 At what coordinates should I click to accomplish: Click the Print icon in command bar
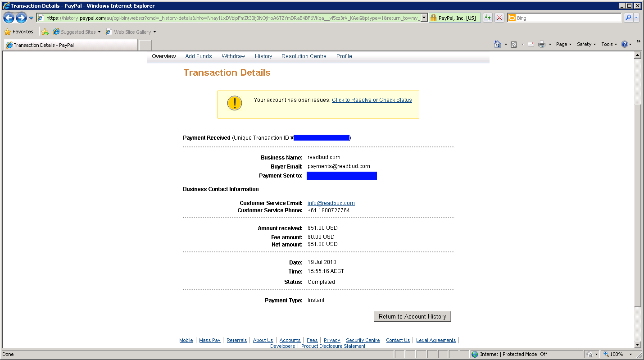click(x=542, y=44)
